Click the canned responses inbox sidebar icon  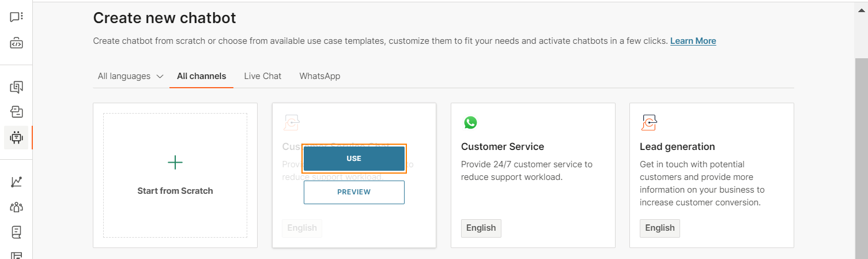click(x=16, y=112)
